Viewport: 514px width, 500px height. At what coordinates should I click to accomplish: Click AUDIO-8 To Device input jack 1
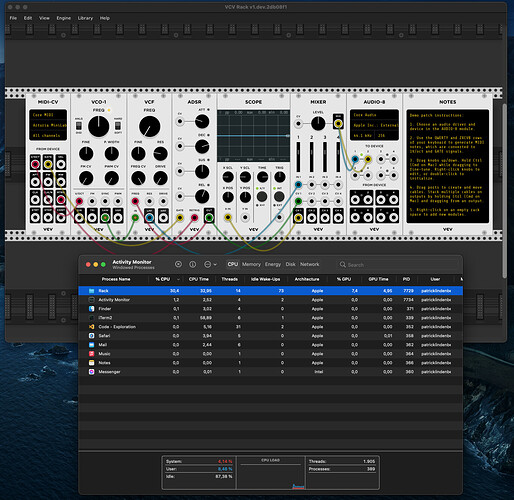pos(355,159)
